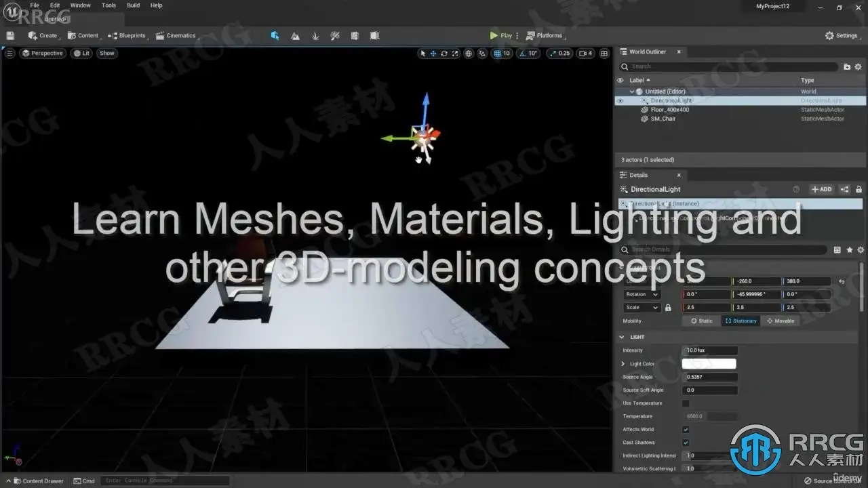Add a new folder in World Outliner
The width and height of the screenshot is (868, 488).
pos(847,66)
